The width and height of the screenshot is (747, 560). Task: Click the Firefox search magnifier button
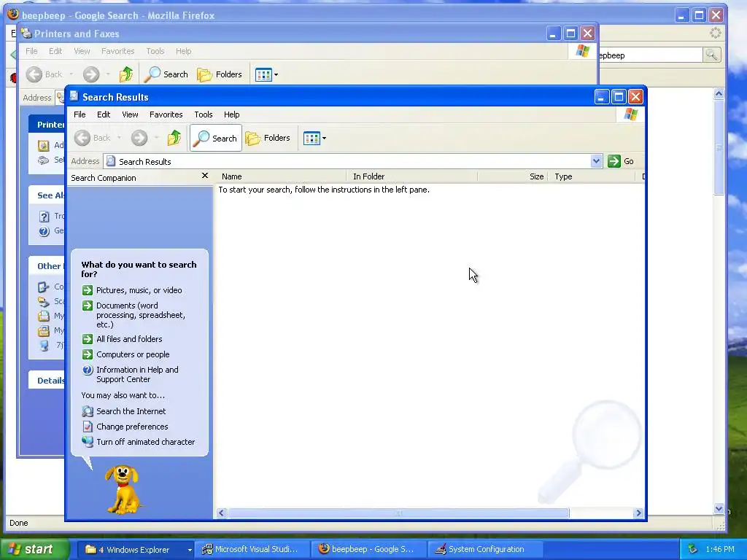[711, 55]
